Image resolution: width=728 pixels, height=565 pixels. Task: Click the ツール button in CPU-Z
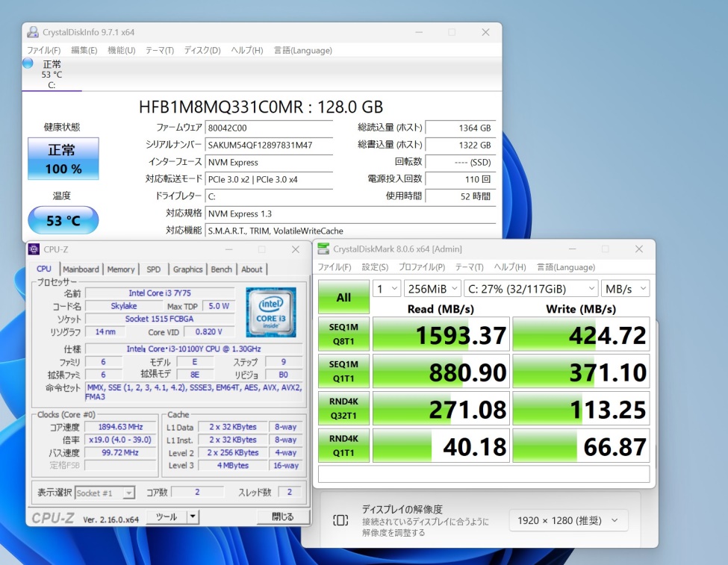click(x=167, y=516)
